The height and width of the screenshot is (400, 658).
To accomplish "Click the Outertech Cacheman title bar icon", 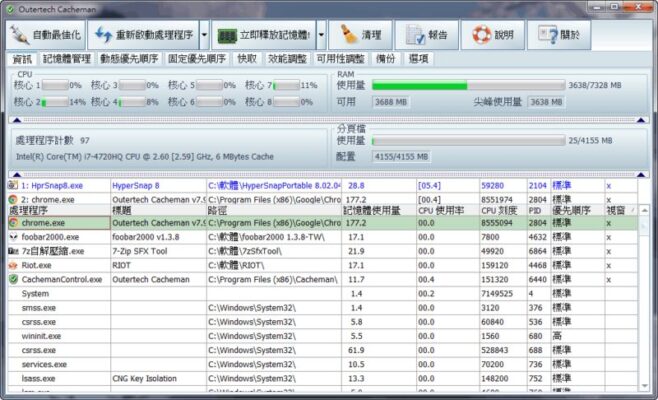I will click(x=10, y=9).
